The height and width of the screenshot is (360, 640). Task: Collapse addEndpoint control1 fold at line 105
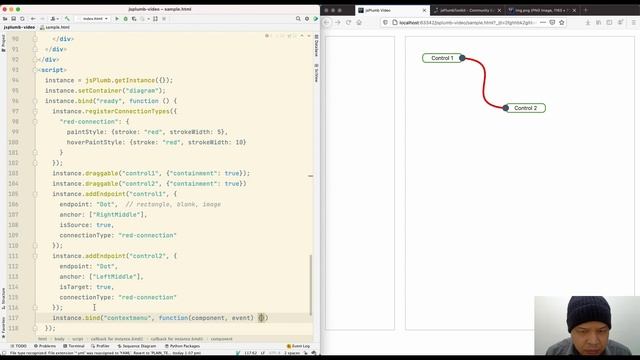pyautogui.click(x=35, y=194)
